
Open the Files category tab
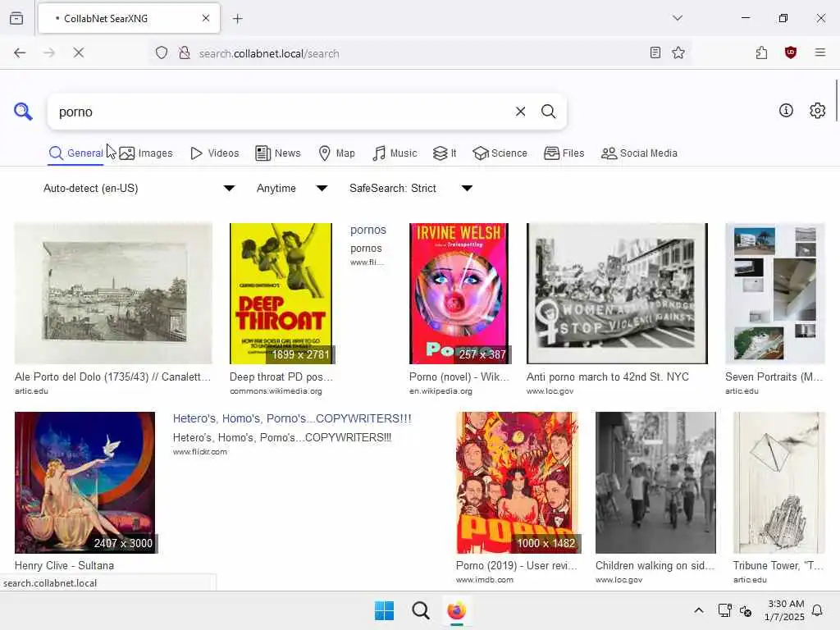coord(564,153)
